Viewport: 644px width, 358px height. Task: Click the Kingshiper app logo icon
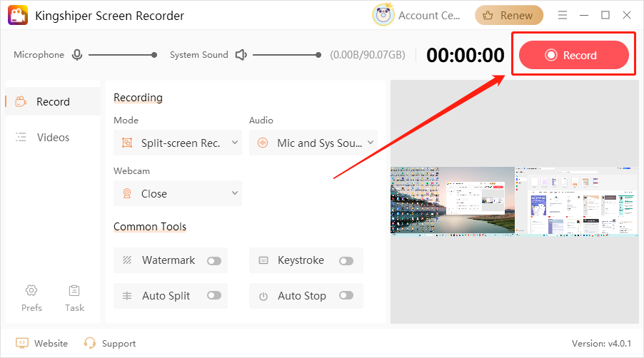pos(18,15)
